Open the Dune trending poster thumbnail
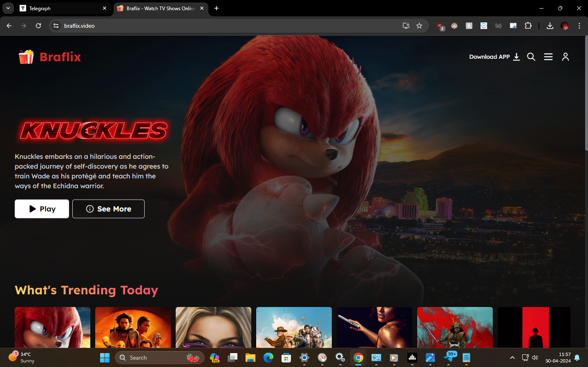Image resolution: width=588 pixels, height=367 pixels. [133, 327]
